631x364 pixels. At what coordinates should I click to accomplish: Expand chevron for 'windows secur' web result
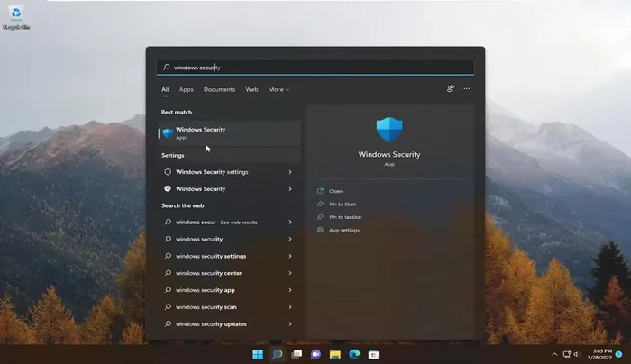pyautogui.click(x=290, y=222)
